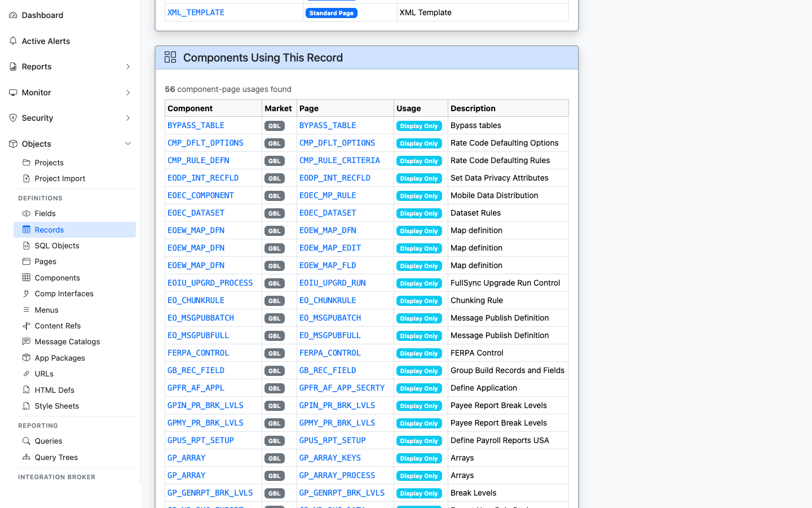812x508 pixels.
Task: Click the App Packages box icon
Action: [x=27, y=358]
